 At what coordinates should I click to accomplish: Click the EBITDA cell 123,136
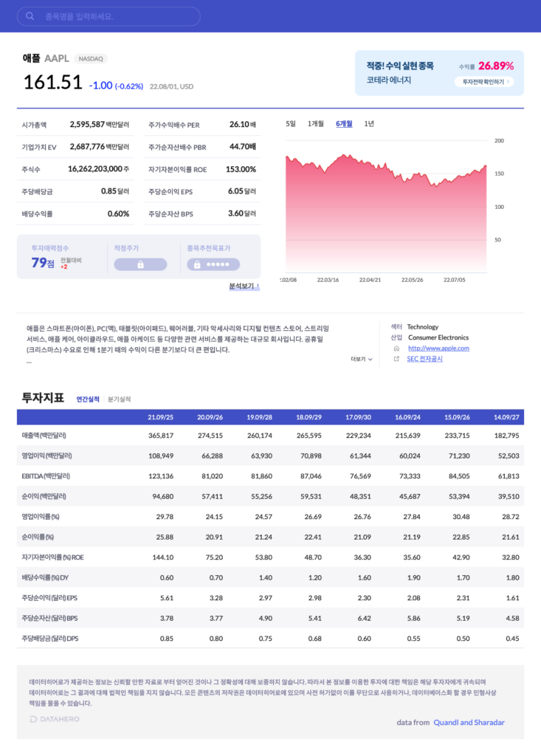161,476
